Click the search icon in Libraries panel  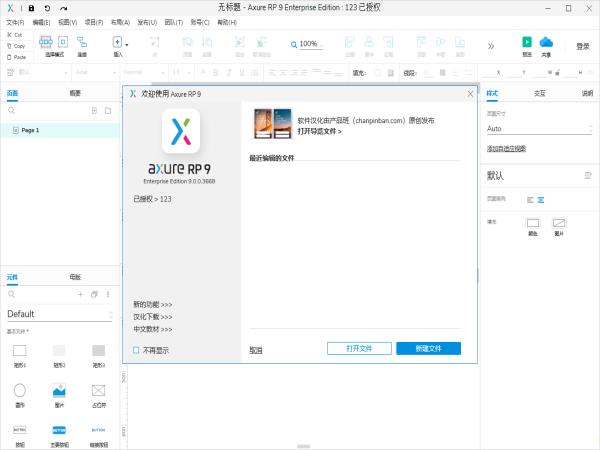[11, 294]
